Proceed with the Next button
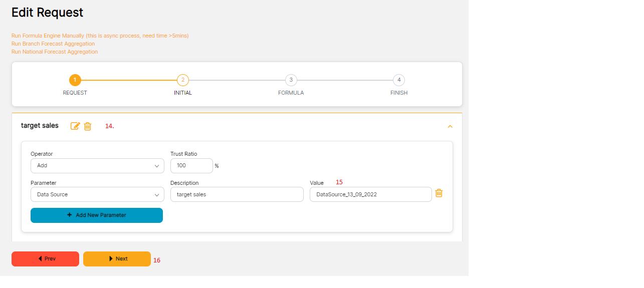 [117, 259]
